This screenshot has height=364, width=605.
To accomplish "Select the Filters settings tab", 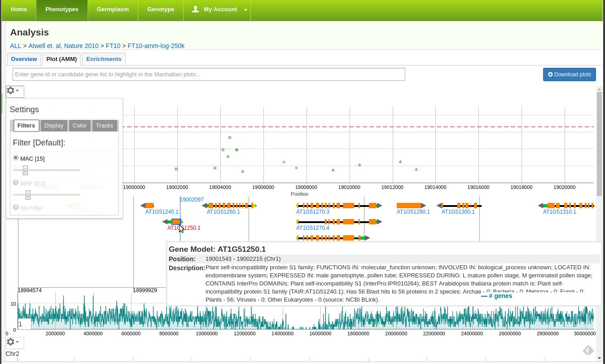I will [26, 126].
